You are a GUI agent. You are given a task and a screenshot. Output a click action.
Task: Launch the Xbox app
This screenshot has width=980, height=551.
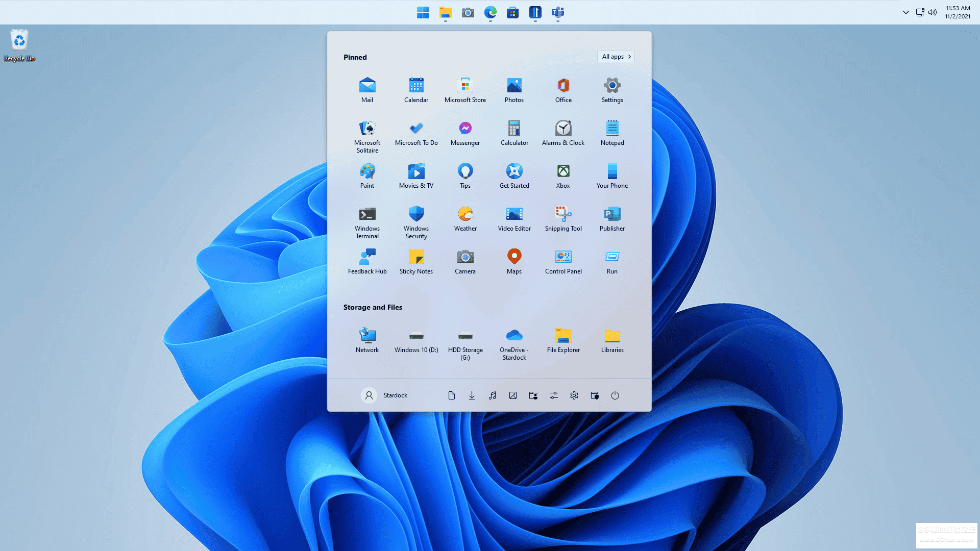[x=563, y=176]
